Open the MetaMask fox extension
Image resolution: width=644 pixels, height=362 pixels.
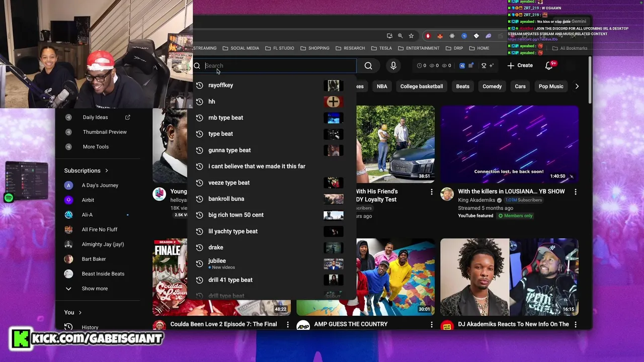coord(440,36)
